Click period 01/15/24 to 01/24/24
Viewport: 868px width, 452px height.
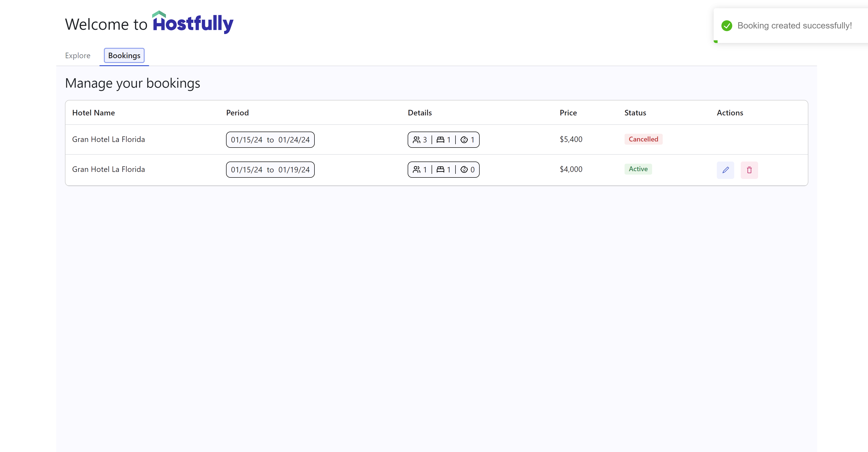coord(270,140)
